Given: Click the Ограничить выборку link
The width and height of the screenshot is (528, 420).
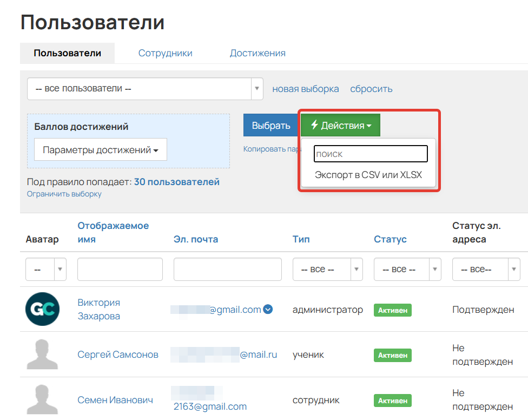Looking at the screenshot, I should click(x=64, y=194).
